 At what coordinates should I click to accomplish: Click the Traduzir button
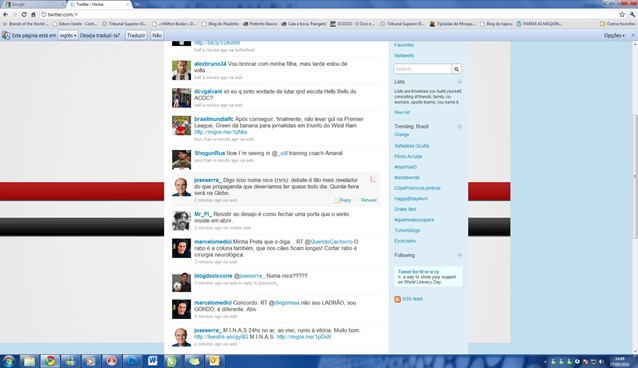[136, 35]
